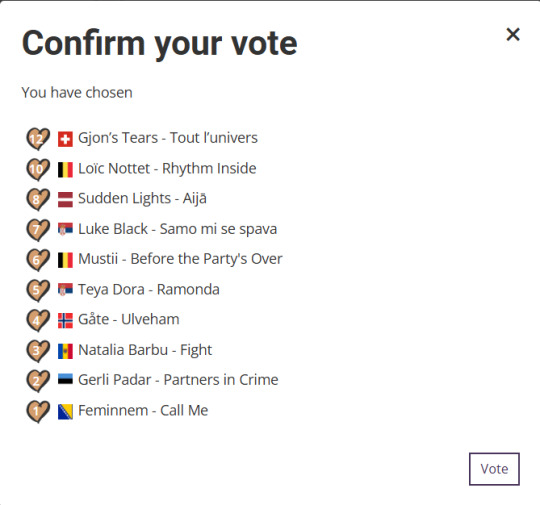Click the 1-point heart icon
The width and height of the screenshot is (540, 505).
38,411
